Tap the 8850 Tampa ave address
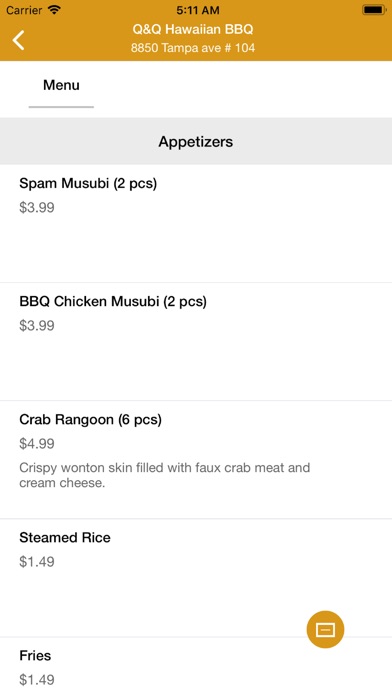The height and width of the screenshot is (696, 392). (193, 48)
